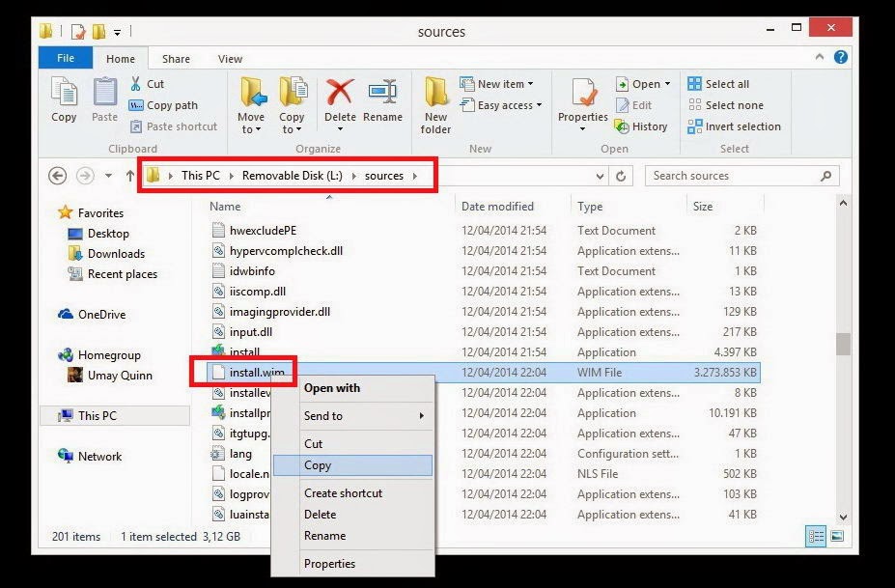Open Downloads in Favorites
Image resolution: width=895 pixels, height=588 pixels.
tap(106, 254)
